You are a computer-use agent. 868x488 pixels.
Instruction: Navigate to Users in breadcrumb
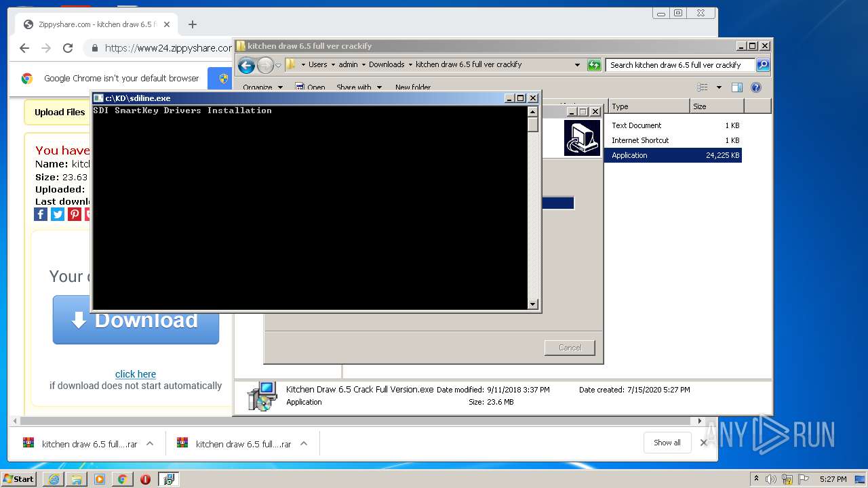[x=317, y=64]
